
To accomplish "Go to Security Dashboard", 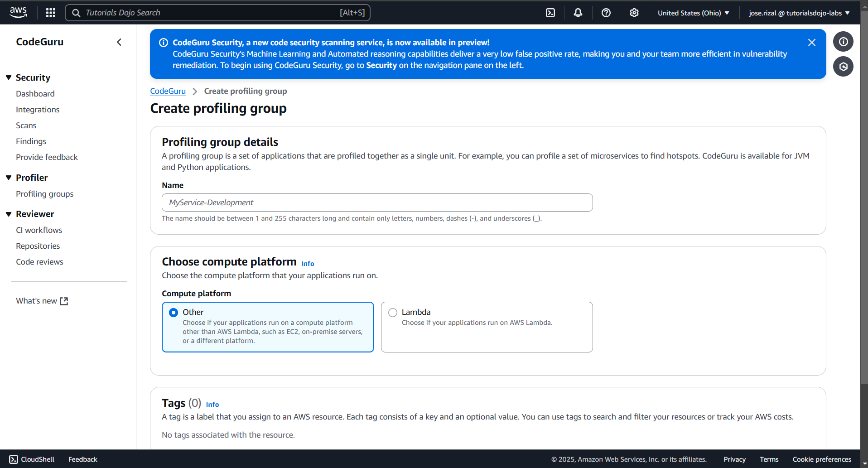I will tap(35, 94).
